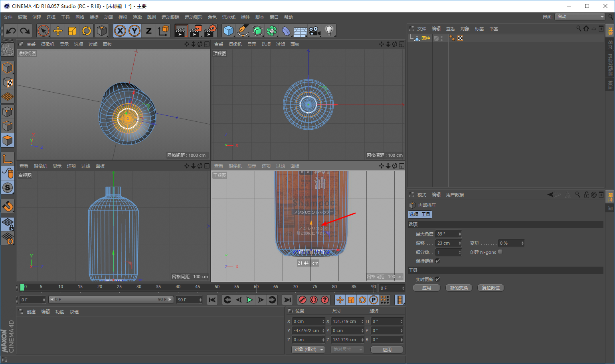Jump to the end of animation
Screen dimensions: 615x364
click(287, 300)
